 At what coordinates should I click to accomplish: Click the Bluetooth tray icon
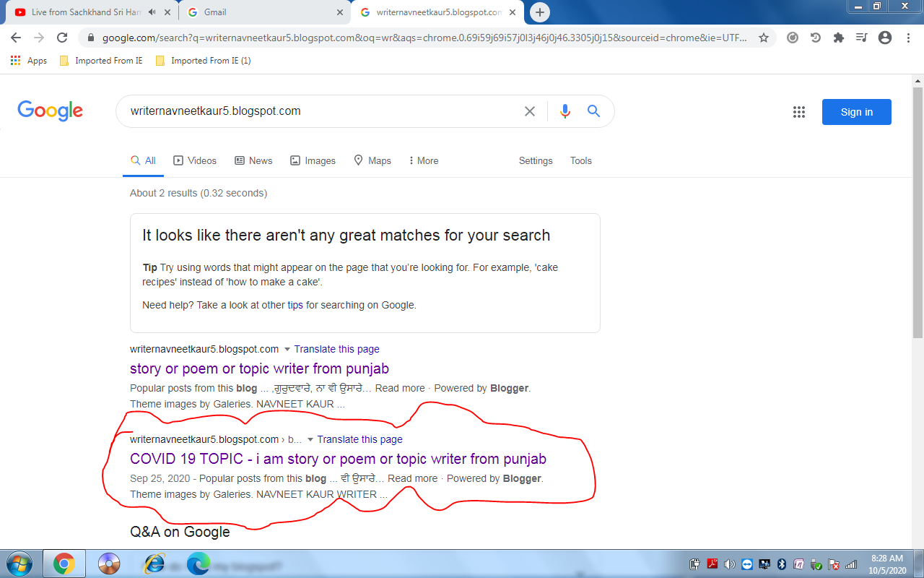point(782,564)
